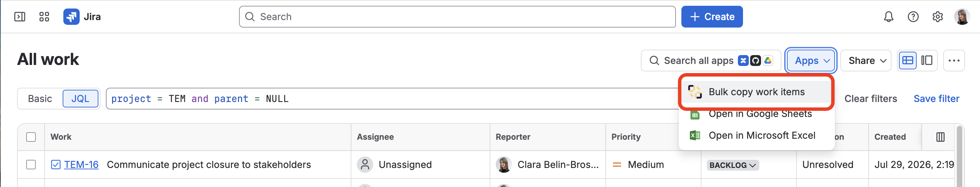Viewport: 980px width, 187px height.
Task: Switch to the list table view icon
Action: [x=908, y=61]
